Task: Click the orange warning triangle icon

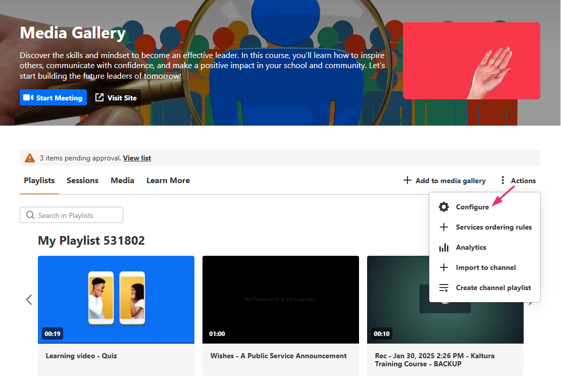Action: (30, 158)
